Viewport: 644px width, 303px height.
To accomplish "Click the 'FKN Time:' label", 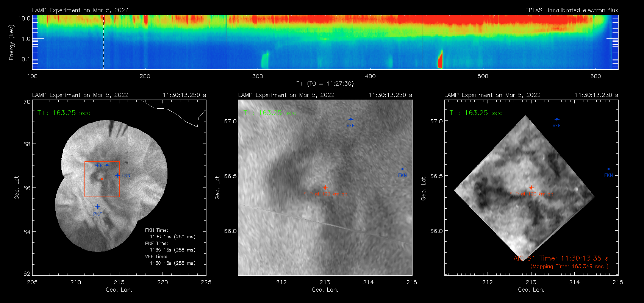I will [156, 230].
